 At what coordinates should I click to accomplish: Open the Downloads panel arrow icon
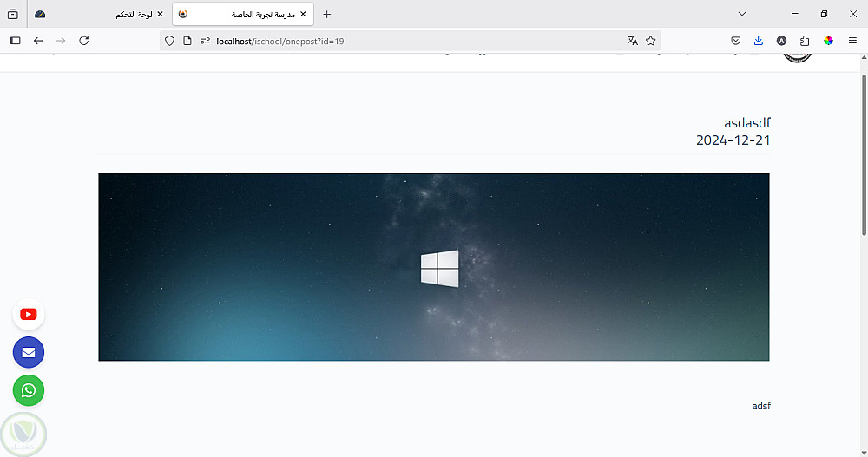point(759,41)
